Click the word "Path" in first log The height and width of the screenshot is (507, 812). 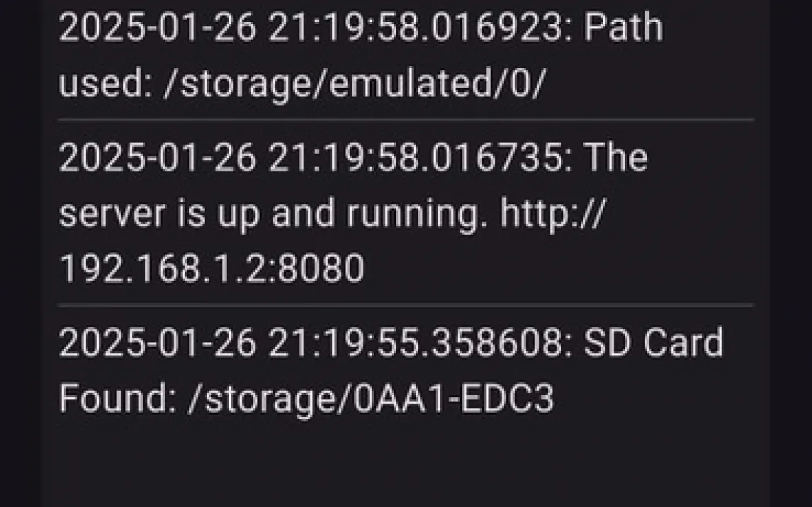coord(623,28)
